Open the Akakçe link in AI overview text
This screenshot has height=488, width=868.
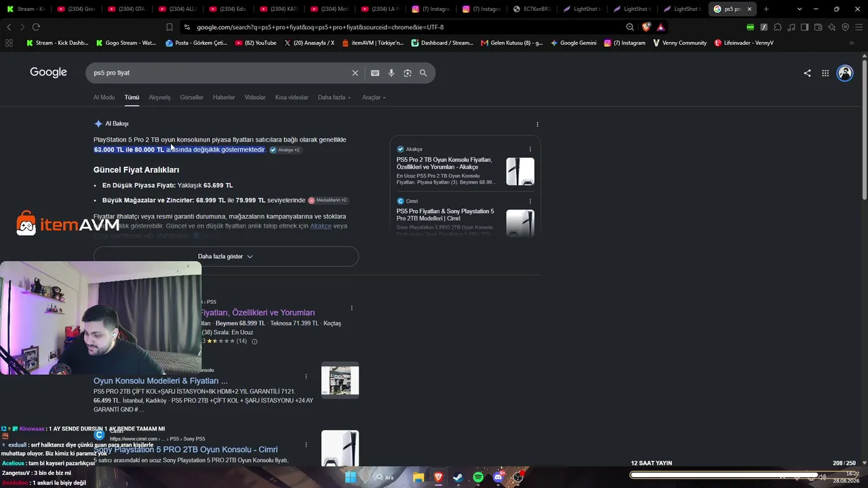tap(321, 226)
